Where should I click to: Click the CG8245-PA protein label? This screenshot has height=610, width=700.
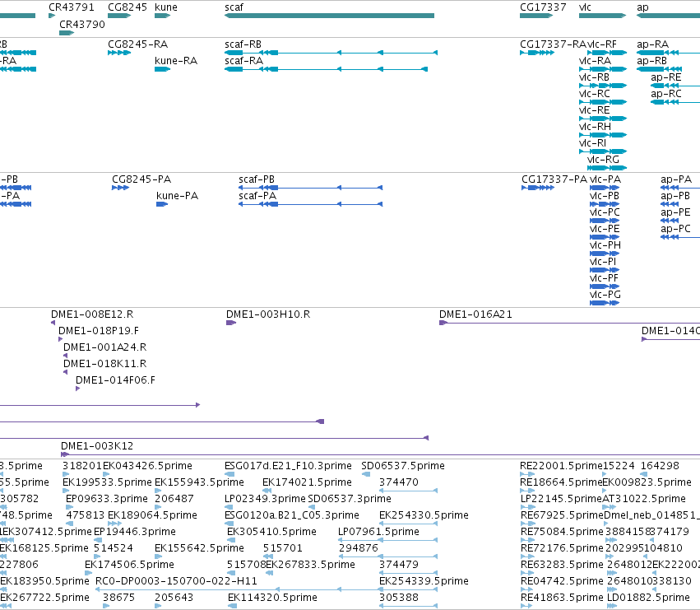(141, 179)
